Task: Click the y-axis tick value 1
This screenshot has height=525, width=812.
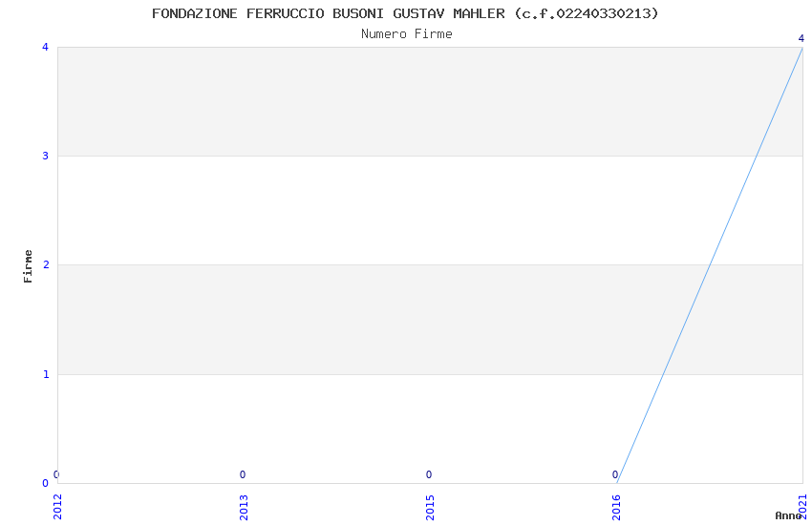Action: pyautogui.click(x=46, y=374)
